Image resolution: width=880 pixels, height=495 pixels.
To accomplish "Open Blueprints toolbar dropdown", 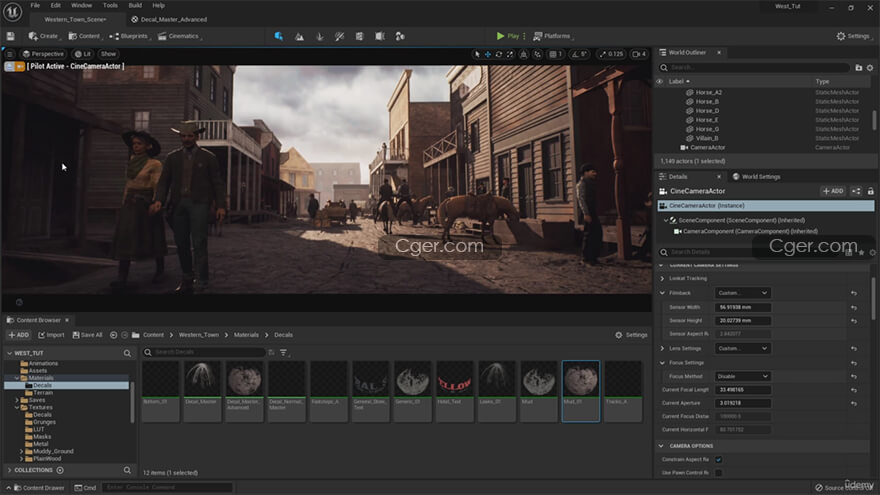I will [x=130, y=36].
